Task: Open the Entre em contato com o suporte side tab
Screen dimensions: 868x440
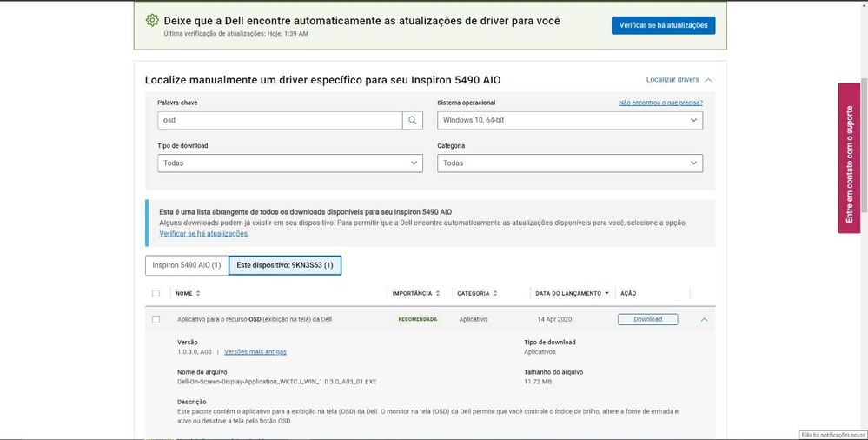Action: tap(849, 158)
